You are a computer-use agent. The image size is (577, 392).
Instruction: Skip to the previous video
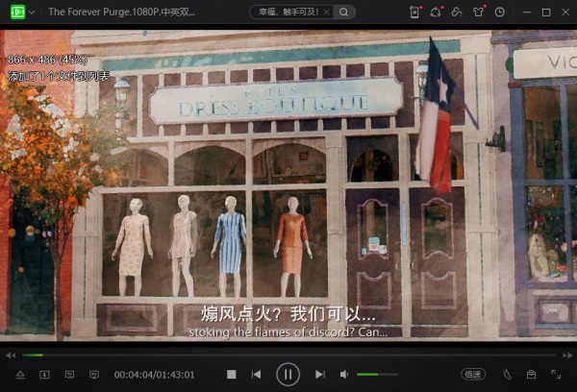(x=256, y=375)
